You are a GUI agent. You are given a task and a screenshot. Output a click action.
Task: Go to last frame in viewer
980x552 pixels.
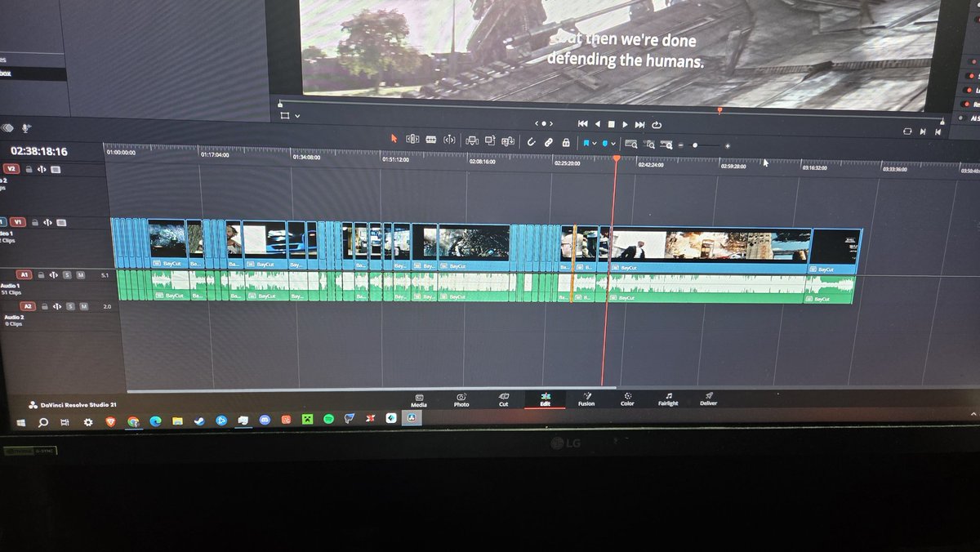pos(639,124)
